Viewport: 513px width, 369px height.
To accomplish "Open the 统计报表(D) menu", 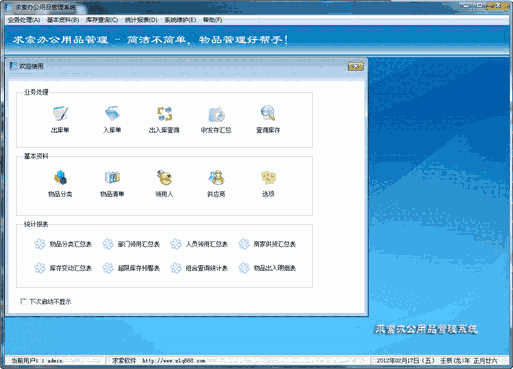I will point(141,20).
